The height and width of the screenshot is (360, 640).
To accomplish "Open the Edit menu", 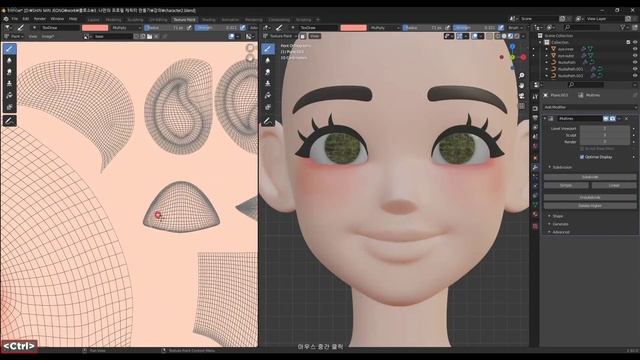I will pyautogui.click(x=26, y=19).
